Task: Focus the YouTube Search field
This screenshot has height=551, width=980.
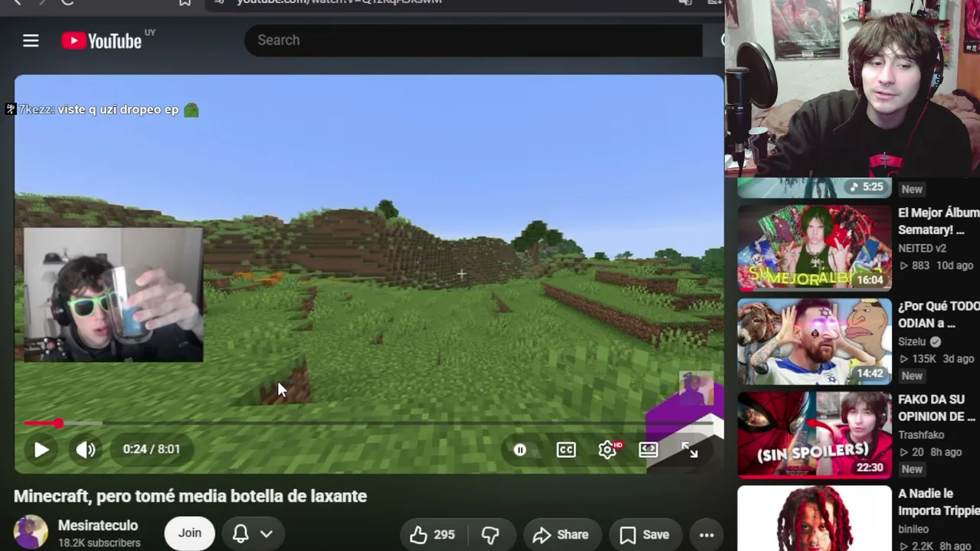Action: tap(473, 41)
